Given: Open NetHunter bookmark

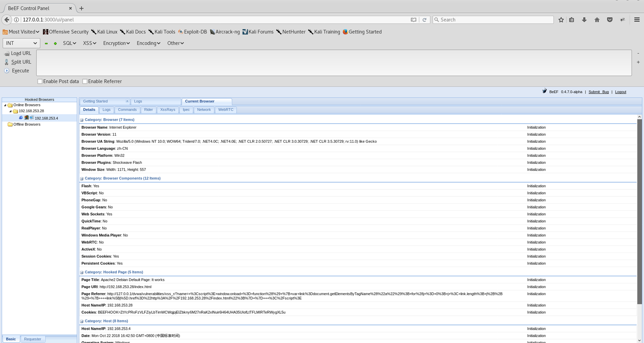Looking at the screenshot, I should point(291,32).
